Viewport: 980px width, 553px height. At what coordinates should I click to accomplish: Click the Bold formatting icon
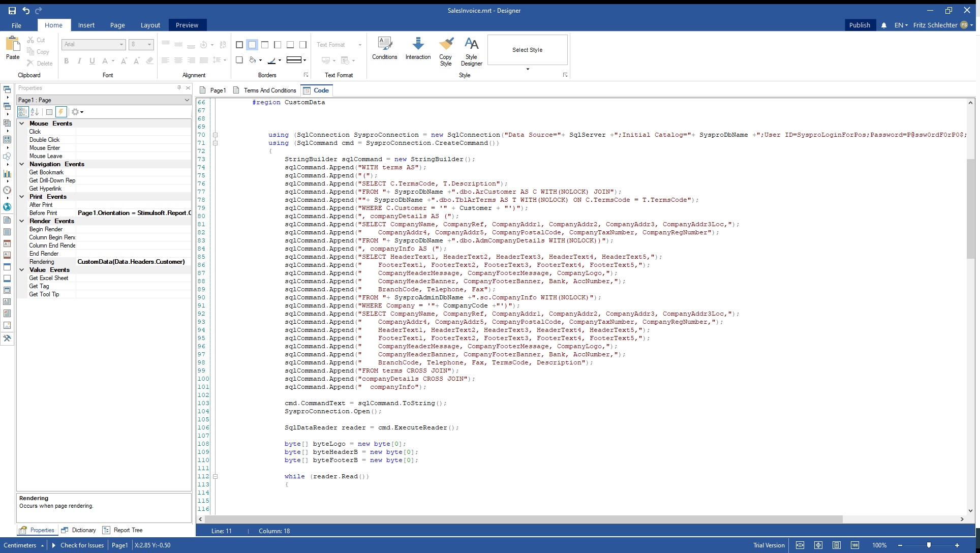pos(66,60)
